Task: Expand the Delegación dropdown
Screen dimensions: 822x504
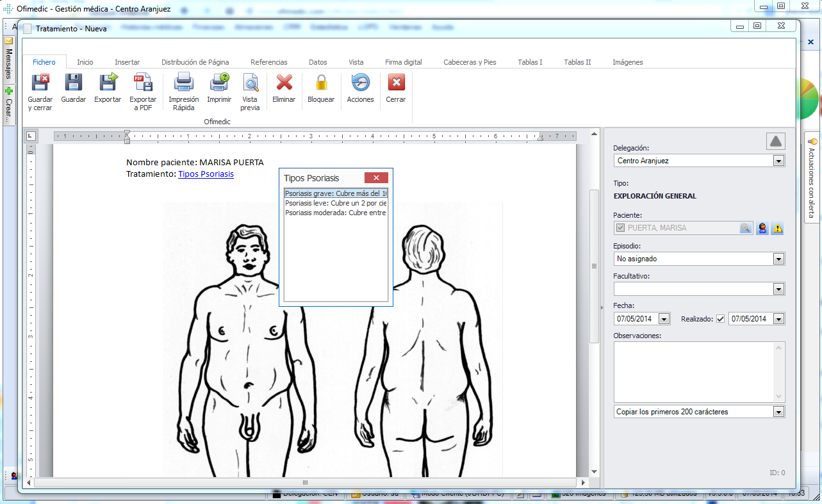Action: (778, 161)
